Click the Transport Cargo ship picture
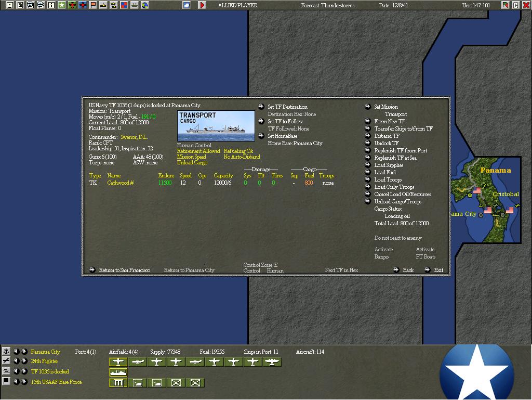Image resolution: width=532 pixels, height=400 pixels. coord(216,126)
